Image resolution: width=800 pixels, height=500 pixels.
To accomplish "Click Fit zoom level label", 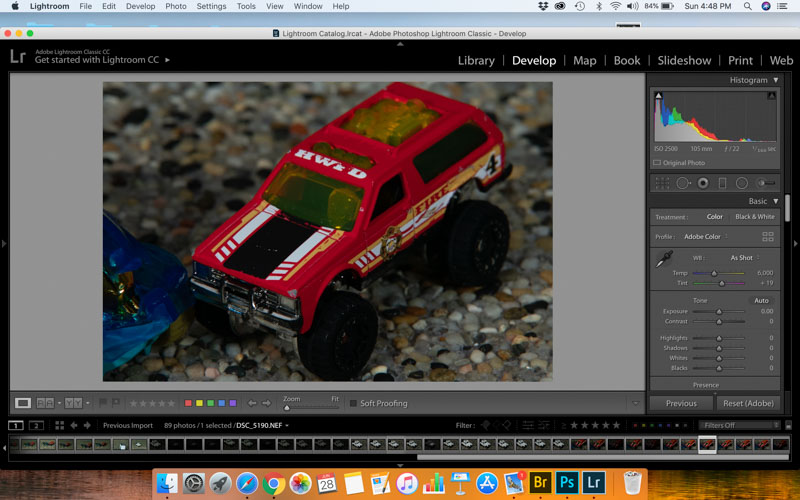I will (x=335, y=398).
